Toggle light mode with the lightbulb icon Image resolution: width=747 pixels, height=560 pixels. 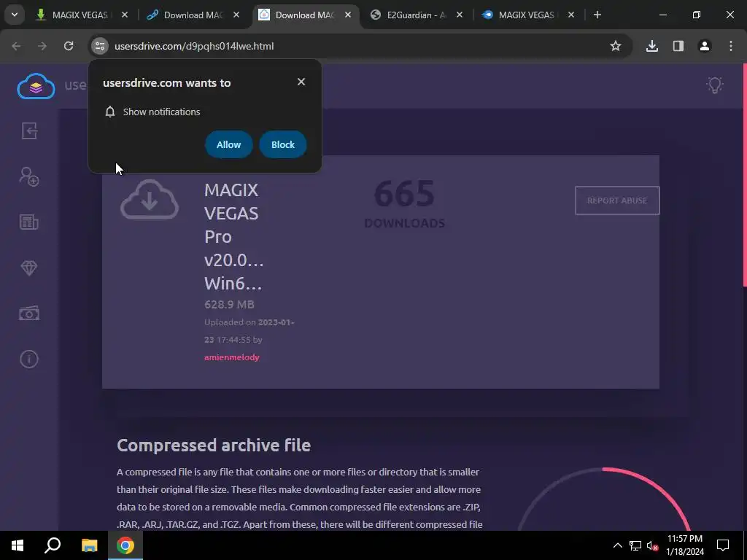pos(715,85)
